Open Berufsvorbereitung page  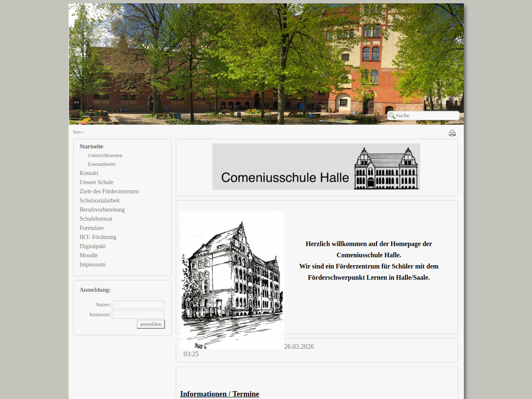(x=102, y=209)
